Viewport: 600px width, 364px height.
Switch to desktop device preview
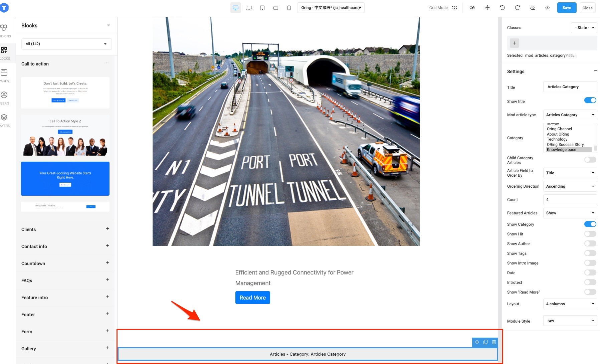[x=236, y=8]
